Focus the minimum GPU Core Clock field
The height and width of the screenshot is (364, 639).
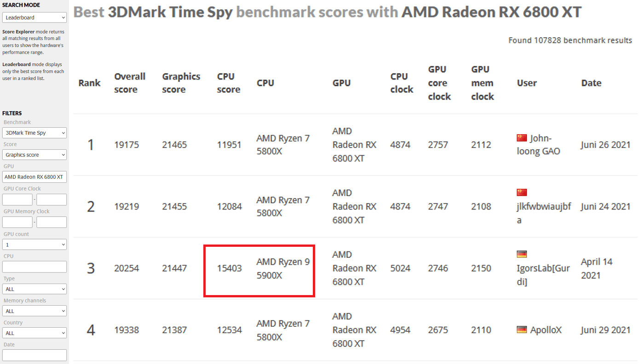point(17,199)
